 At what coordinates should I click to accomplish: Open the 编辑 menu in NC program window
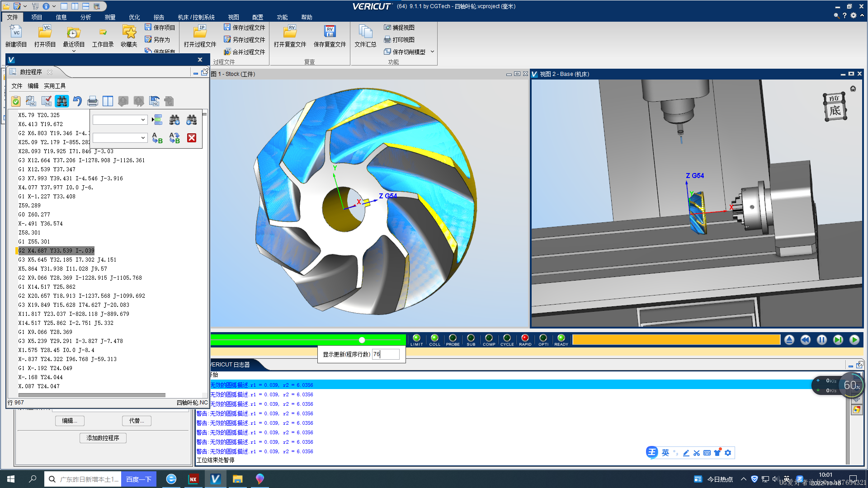(x=33, y=86)
